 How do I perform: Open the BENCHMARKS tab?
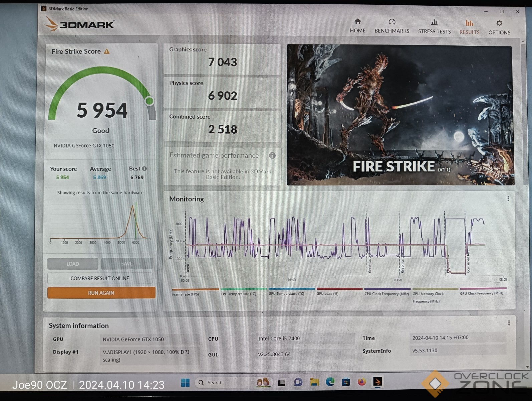coord(392,26)
